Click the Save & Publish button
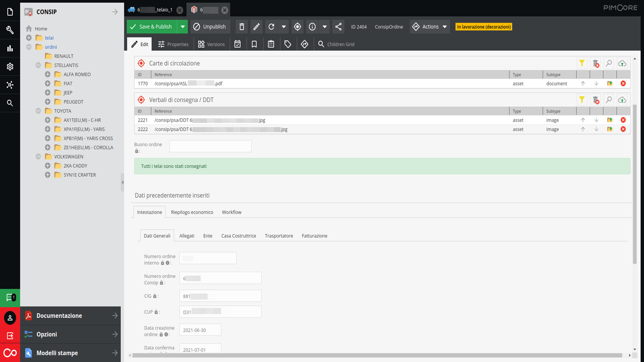The height and width of the screenshot is (362, 644). (152, 27)
